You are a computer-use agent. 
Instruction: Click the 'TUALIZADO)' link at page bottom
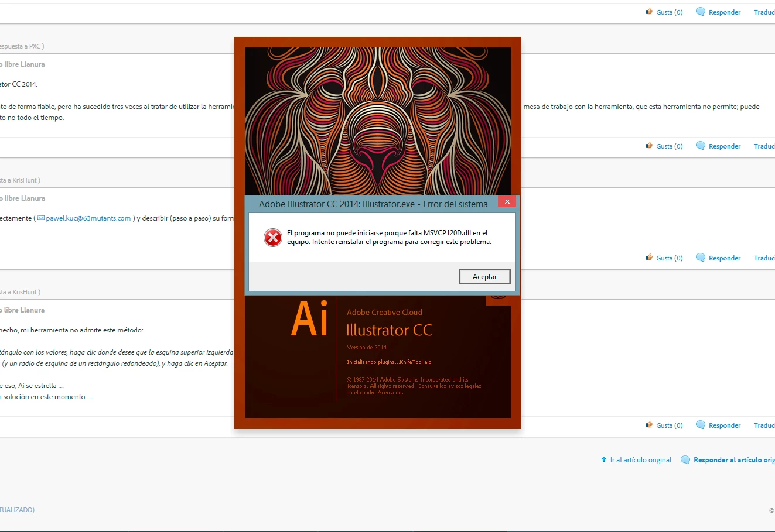pos(17,510)
